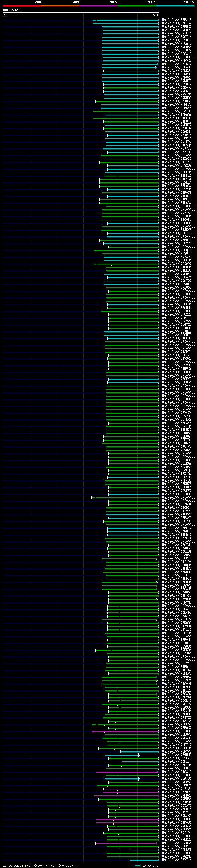The width and height of the screenshot is (197, 868).
Task: Select the UniRef100_Q9UFF9 entry
Action: click(x=176, y=491)
